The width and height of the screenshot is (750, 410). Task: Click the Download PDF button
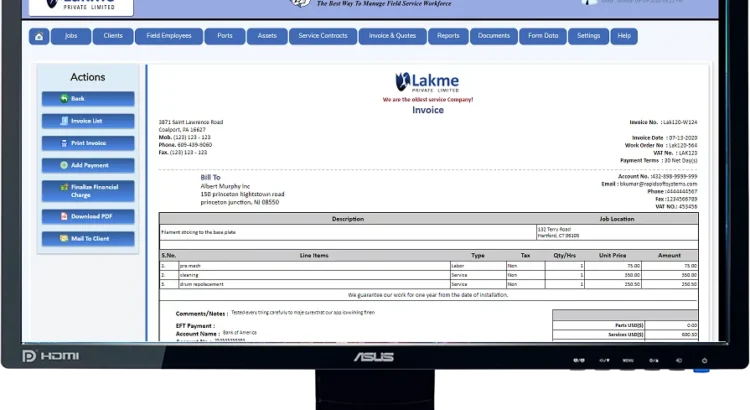click(88, 216)
